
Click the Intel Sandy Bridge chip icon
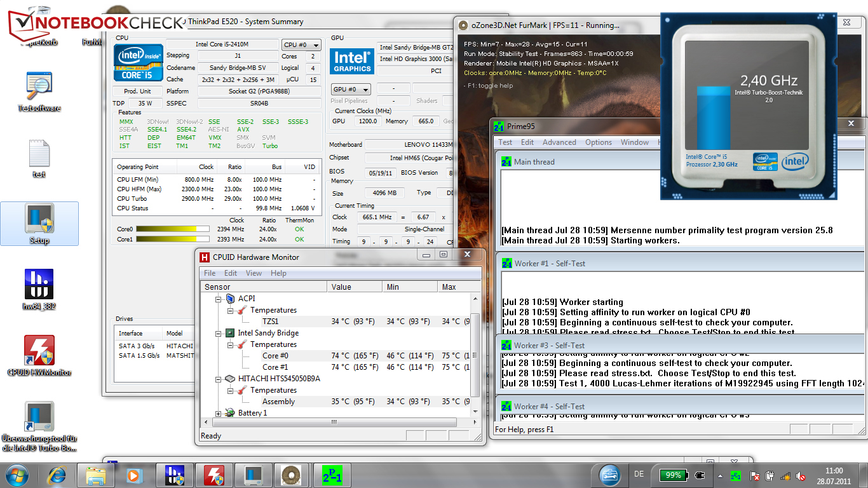click(231, 333)
